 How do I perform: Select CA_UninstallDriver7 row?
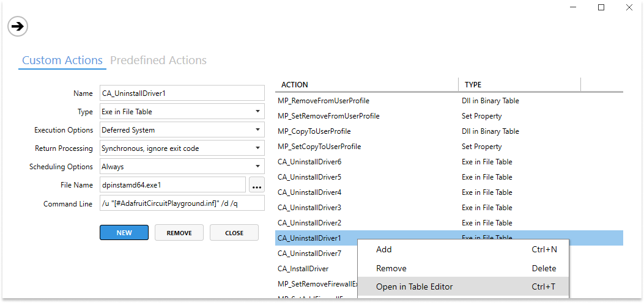[x=316, y=254]
